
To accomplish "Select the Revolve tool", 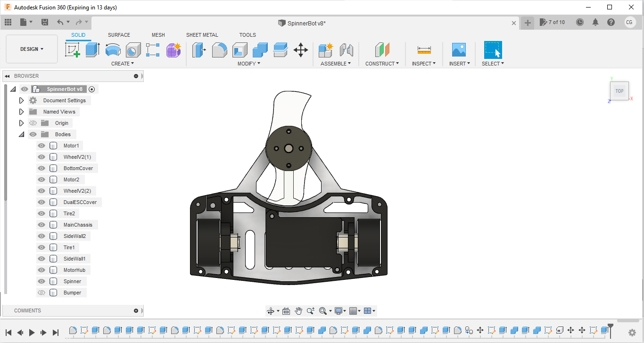I will click(x=113, y=49).
